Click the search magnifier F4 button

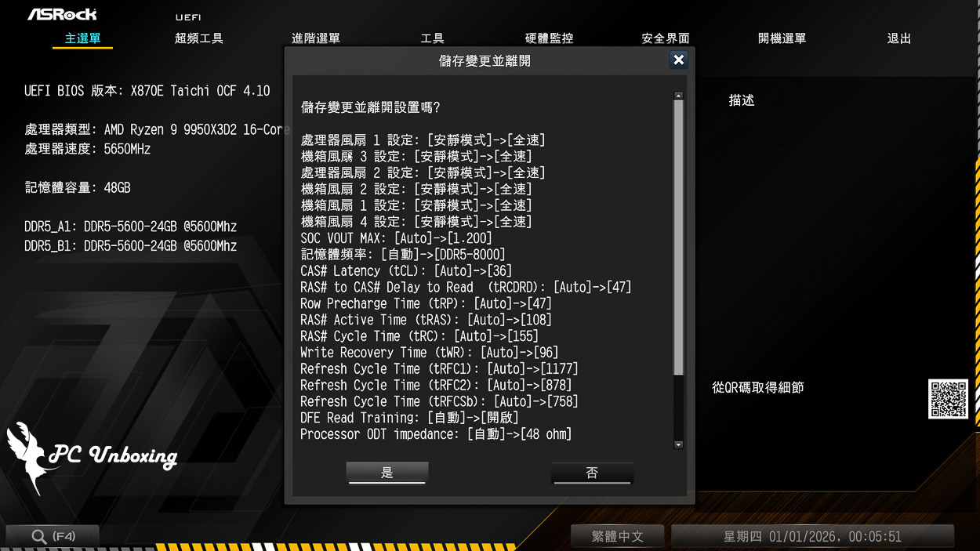[52, 536]
